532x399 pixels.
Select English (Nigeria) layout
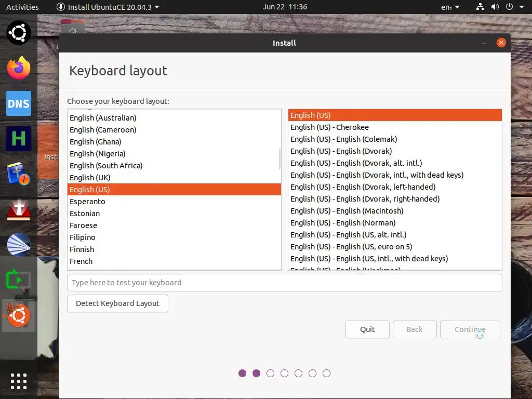(174, 154)
